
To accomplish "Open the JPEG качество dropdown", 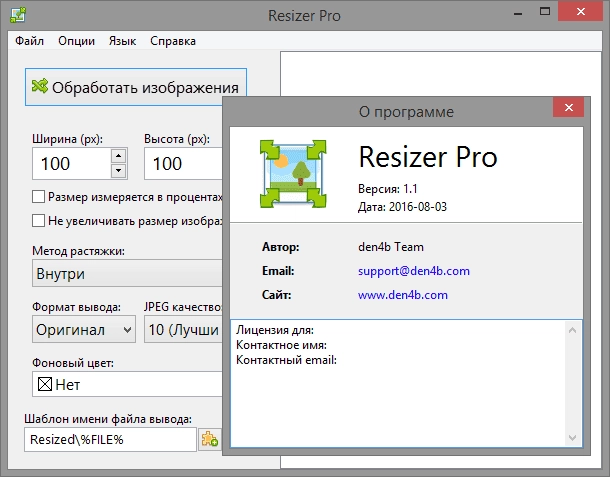I will 183,330.
